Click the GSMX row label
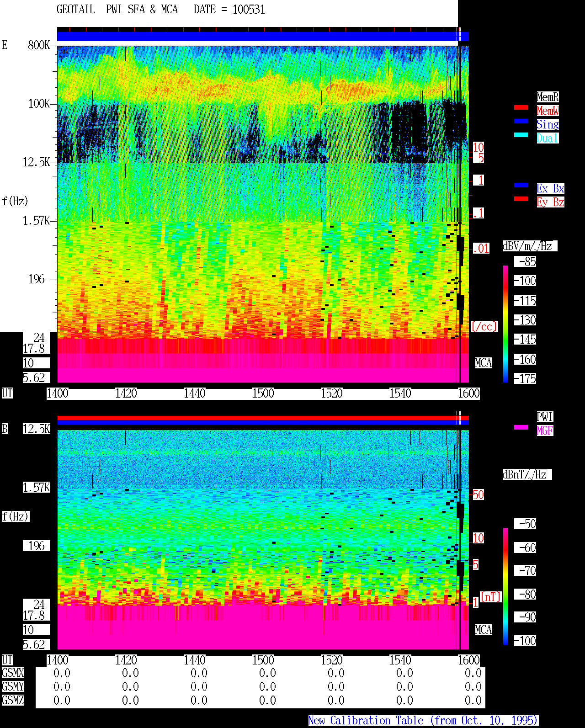585x728 pixels. pyautogui.click(x=13, y=673)
